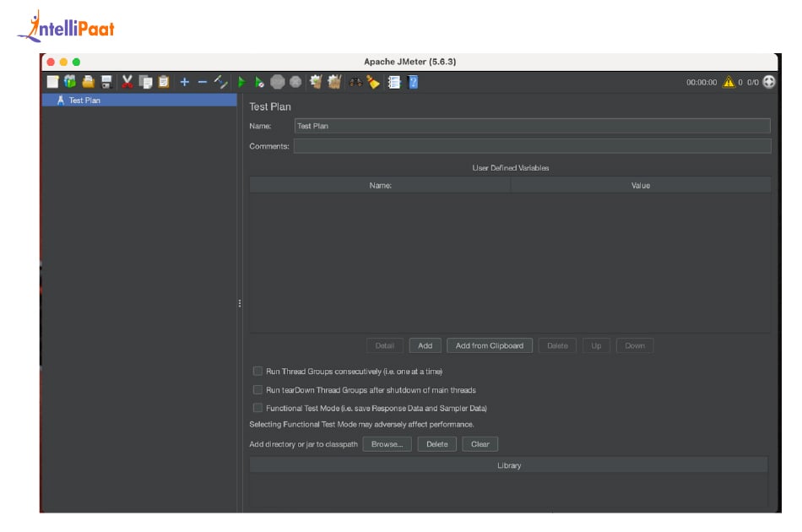
Task: Click the Down button
Action: (x=635, y=346)
